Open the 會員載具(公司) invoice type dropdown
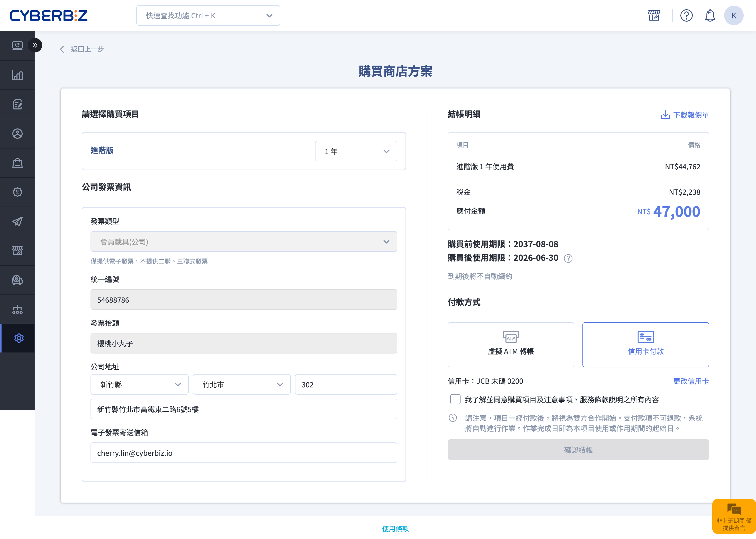Image resolution: width=756 pixels, height=539 pixels. click(244, 241)
